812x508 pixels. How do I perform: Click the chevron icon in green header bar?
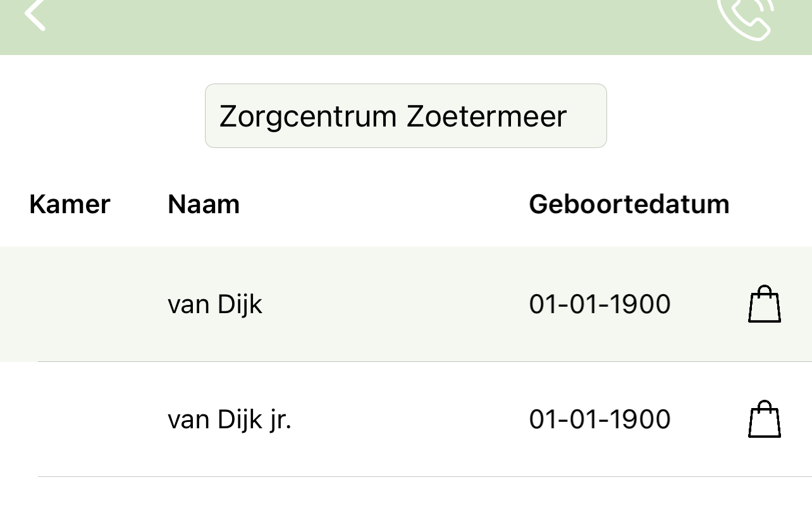click(36, 15)
